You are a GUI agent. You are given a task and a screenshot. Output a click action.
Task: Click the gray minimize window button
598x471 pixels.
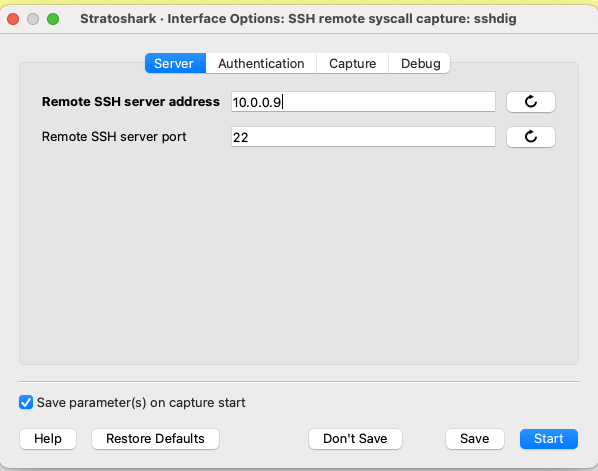[33, 19]
